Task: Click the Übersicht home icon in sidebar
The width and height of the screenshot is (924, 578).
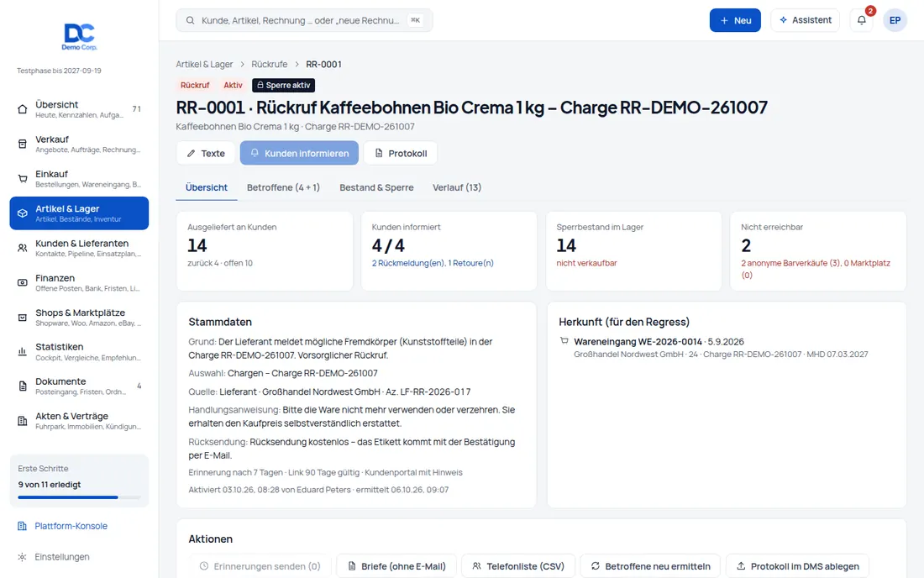Action: [23, 109]
